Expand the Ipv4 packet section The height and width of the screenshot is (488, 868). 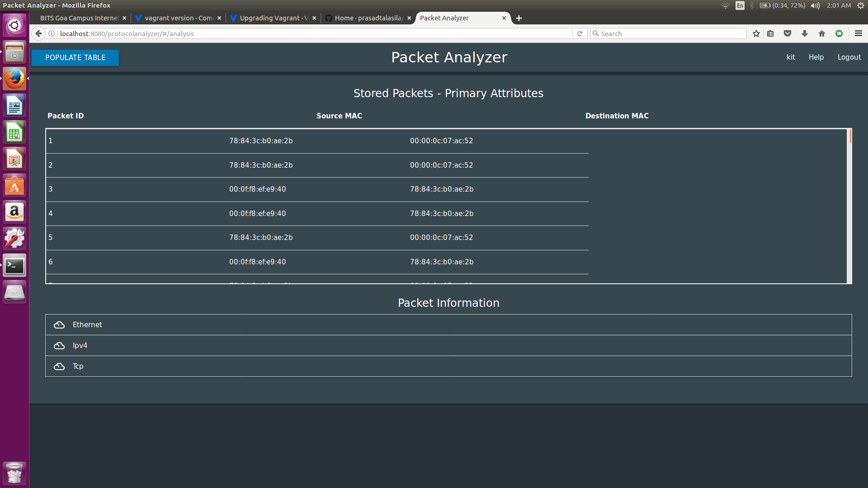[80, 345]
